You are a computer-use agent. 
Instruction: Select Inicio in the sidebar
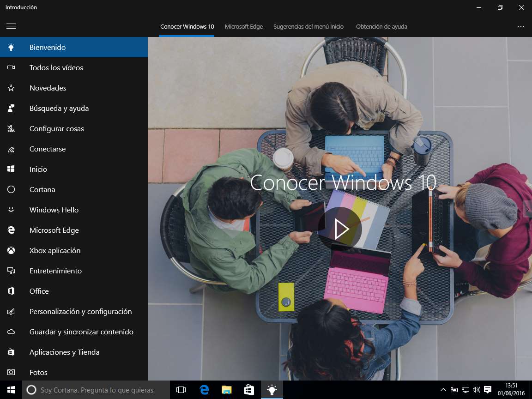tap(73, 169)
